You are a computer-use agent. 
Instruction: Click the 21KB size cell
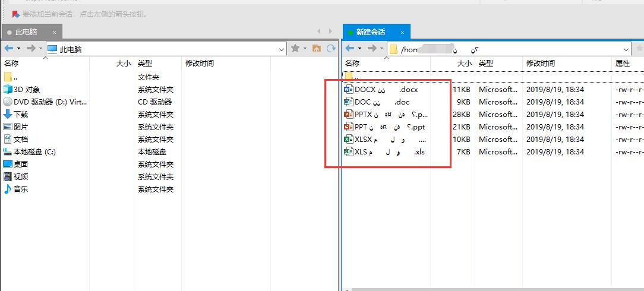pos(461,127)
